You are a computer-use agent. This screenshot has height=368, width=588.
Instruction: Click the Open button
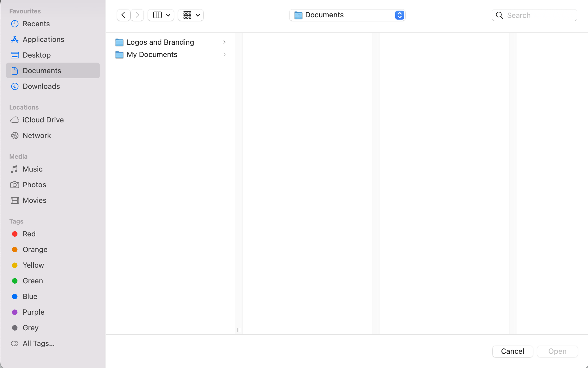click(557, 351)
